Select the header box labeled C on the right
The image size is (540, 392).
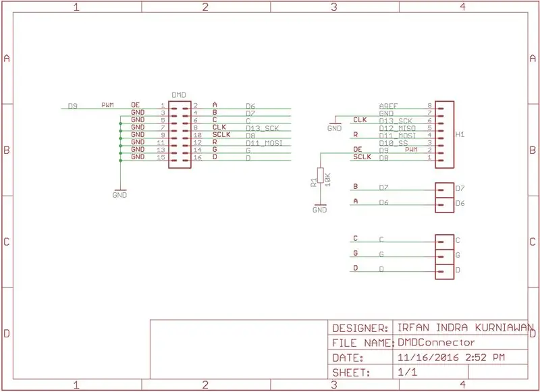coord(445,242)
